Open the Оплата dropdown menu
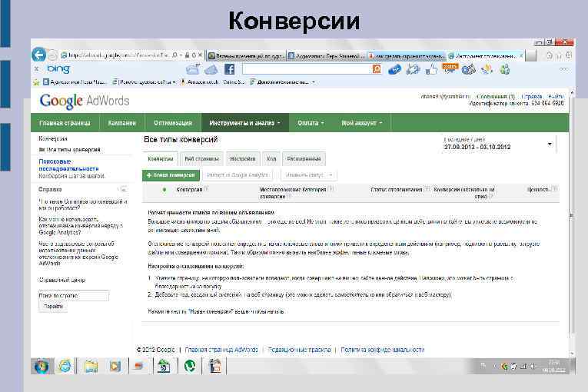The image size is (588, 392). [x=311, y=123]
